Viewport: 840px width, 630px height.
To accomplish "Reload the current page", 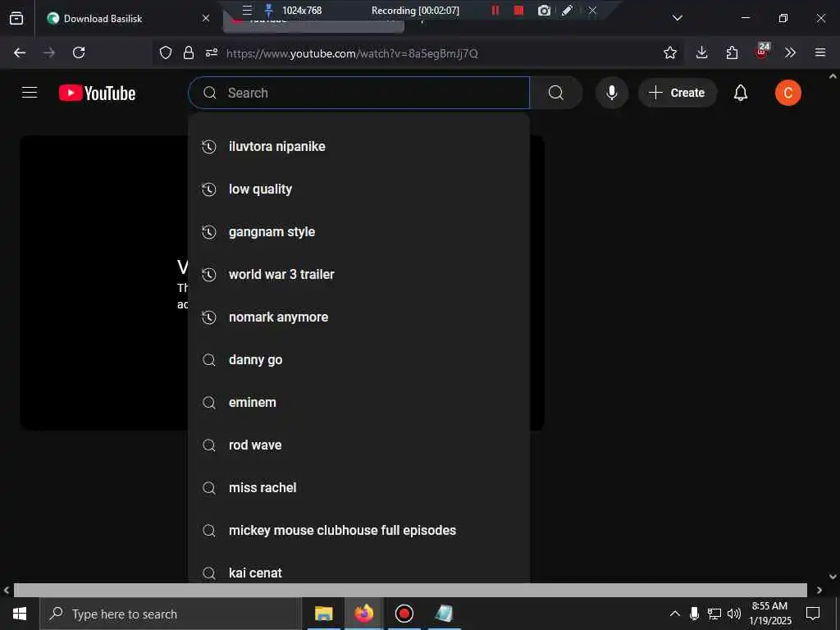I will 79,52.
